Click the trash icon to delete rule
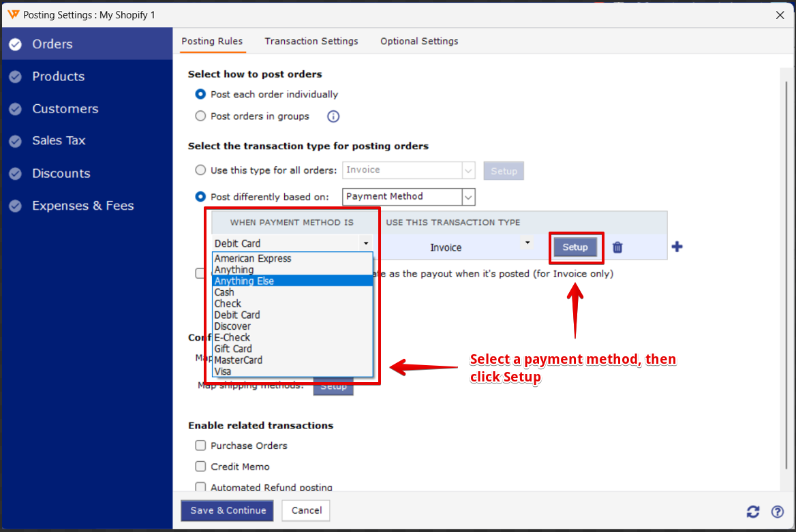This screenshot has height=532, width=796. [x=617, y=247]
